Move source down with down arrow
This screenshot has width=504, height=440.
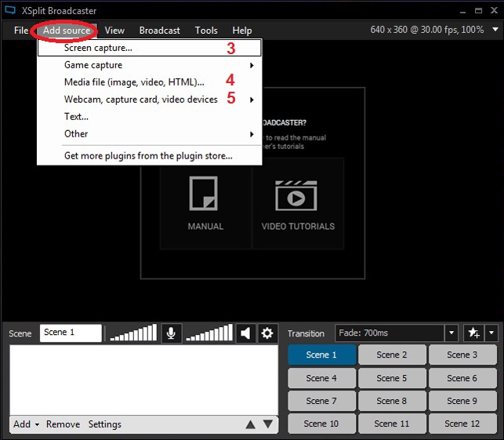[x=268, y=424]
